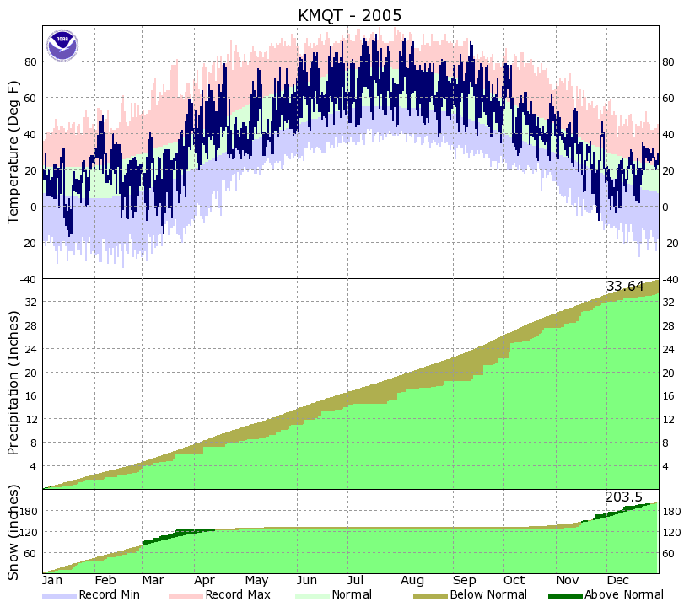
Task: Click the Below Normal legend swatch
Action: (430, 597)
